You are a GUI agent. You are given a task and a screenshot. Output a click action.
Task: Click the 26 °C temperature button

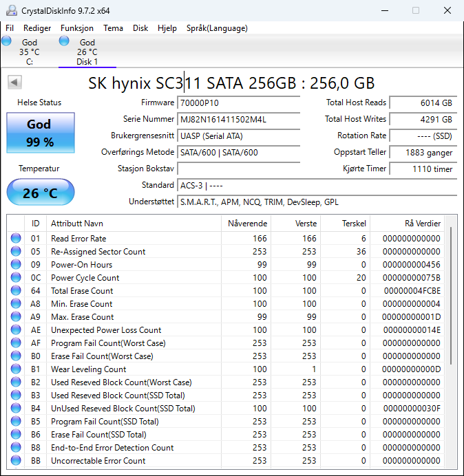[41, 192]
